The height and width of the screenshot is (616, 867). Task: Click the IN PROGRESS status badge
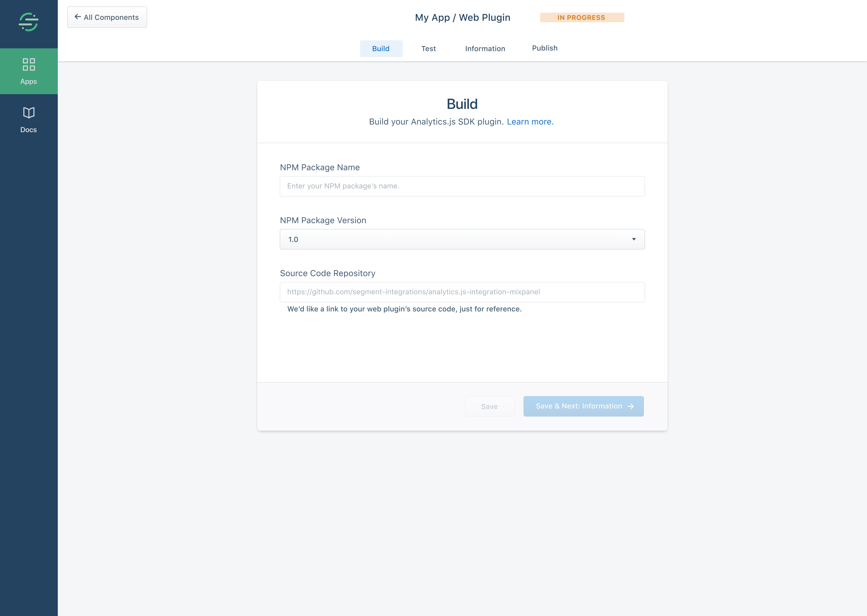pos(582,17)
